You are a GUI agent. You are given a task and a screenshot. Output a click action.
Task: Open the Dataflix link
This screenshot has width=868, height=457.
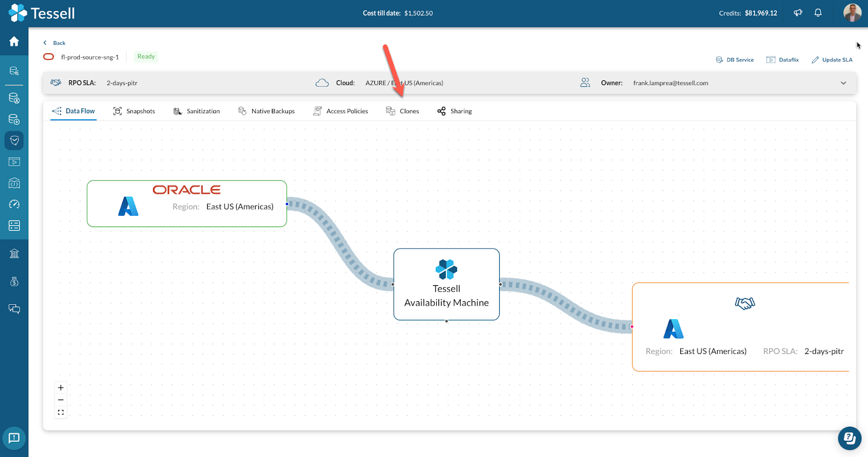[x=782, y=60]
